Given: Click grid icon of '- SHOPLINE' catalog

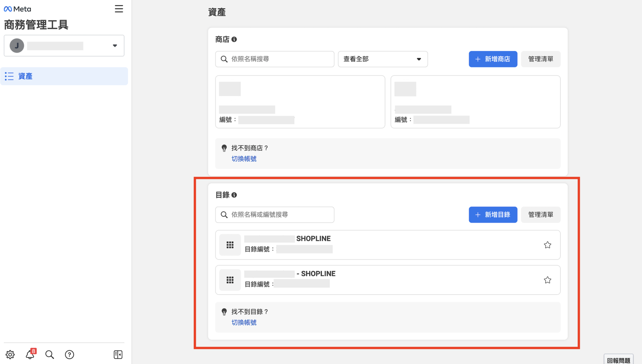Looking at the screenshot, I should tap(230, 280).
